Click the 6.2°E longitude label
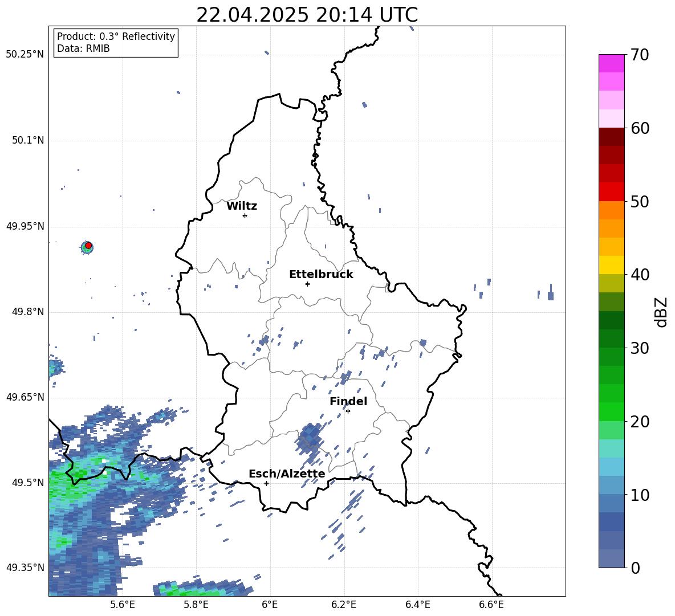This screenshot has width=675, height=616. (x=344, y=605)
